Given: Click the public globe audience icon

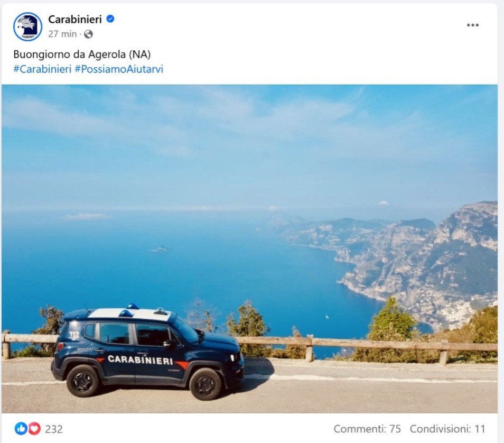Looking at the screenshot, I should pyautogui.click(x=88, y=34).
